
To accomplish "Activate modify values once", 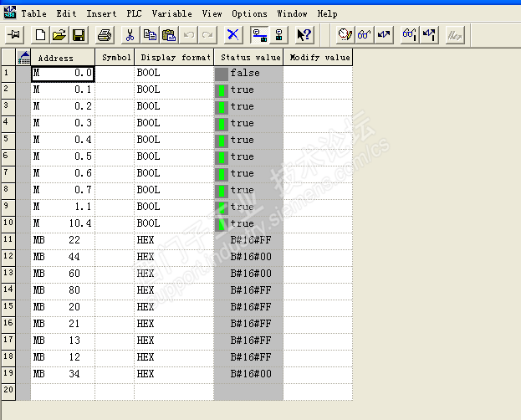I will pos(429,34).
